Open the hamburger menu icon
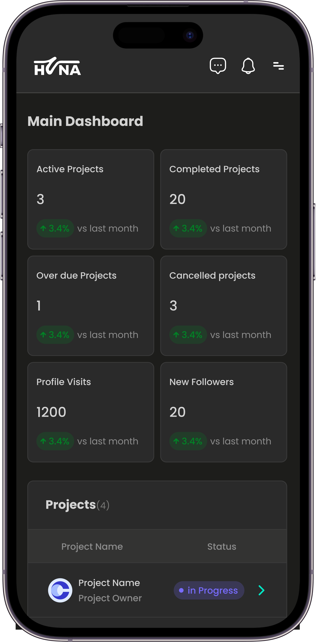Image resolution: width=318 pixels, height=644 pixels. point(278,66)
